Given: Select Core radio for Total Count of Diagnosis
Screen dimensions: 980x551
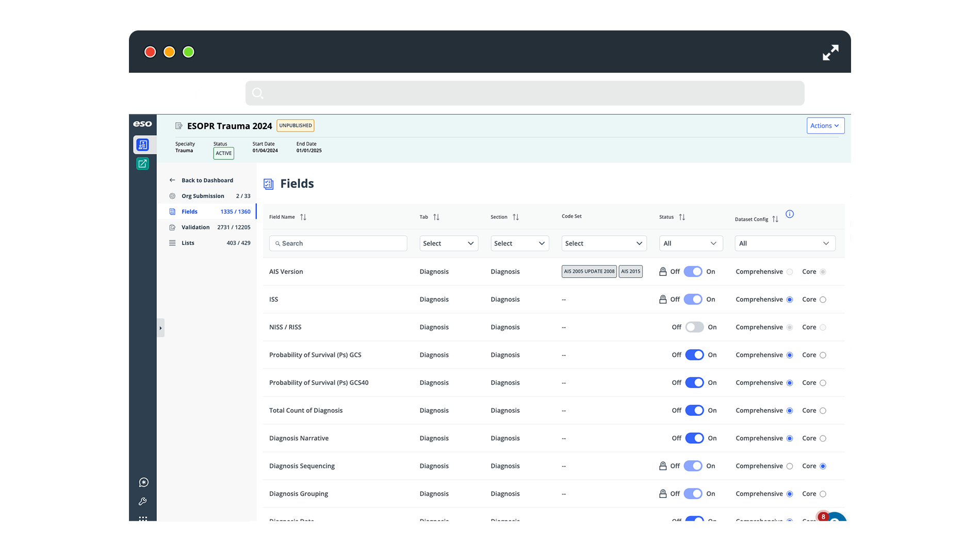Looking at the screenshot, I should tap(823, 411).
